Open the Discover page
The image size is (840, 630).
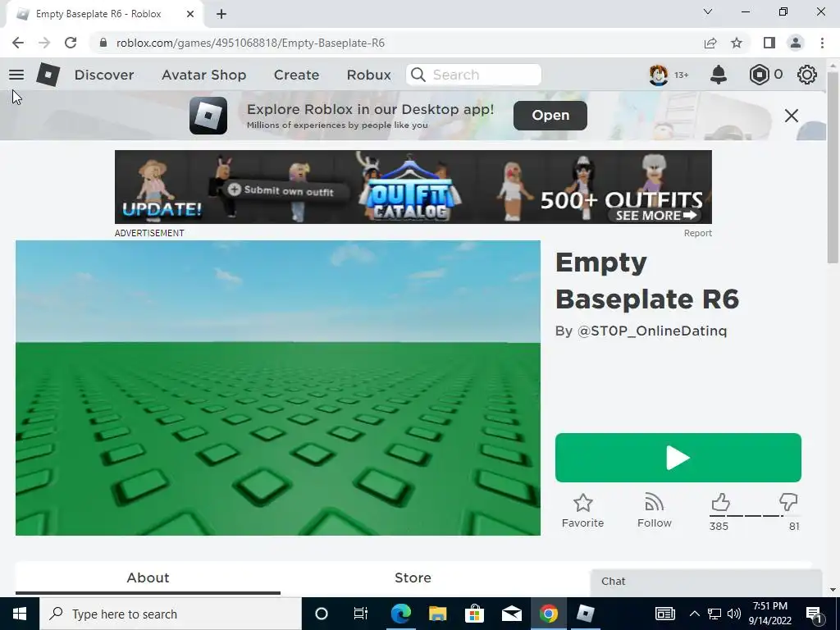[x=104, y=75]
